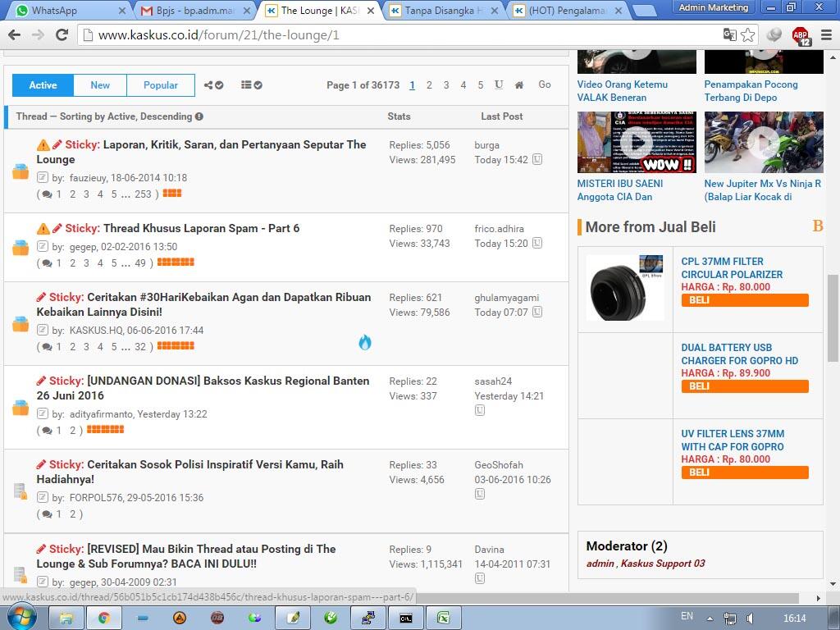The width and height of the screenshot is (840, 630).
Task: Click BELI for Dual Battery USB Charger
Action: click(745, 386)
